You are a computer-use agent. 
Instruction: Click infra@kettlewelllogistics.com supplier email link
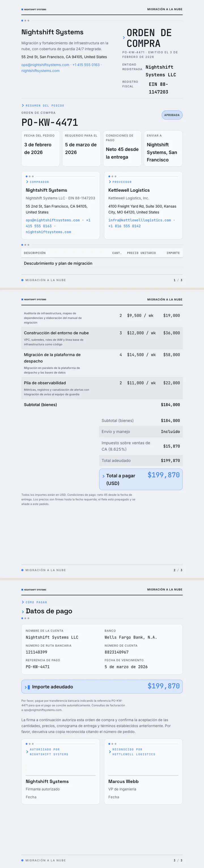(x=139, y=220)
